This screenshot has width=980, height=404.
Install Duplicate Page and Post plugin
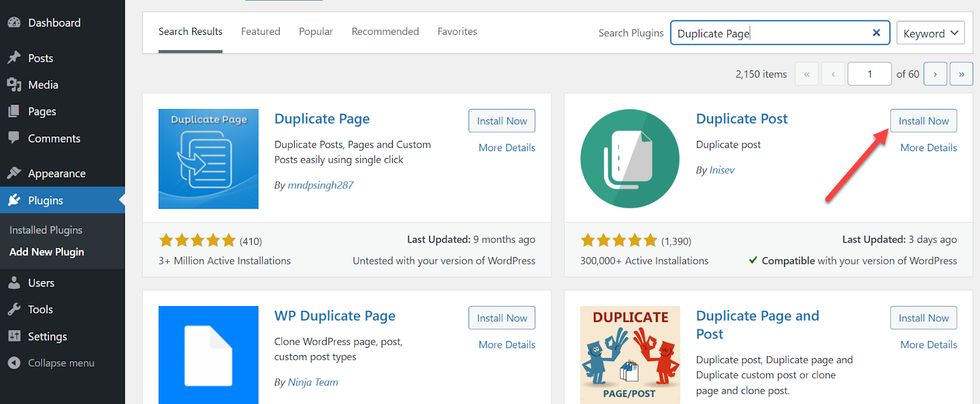point(924,318)
